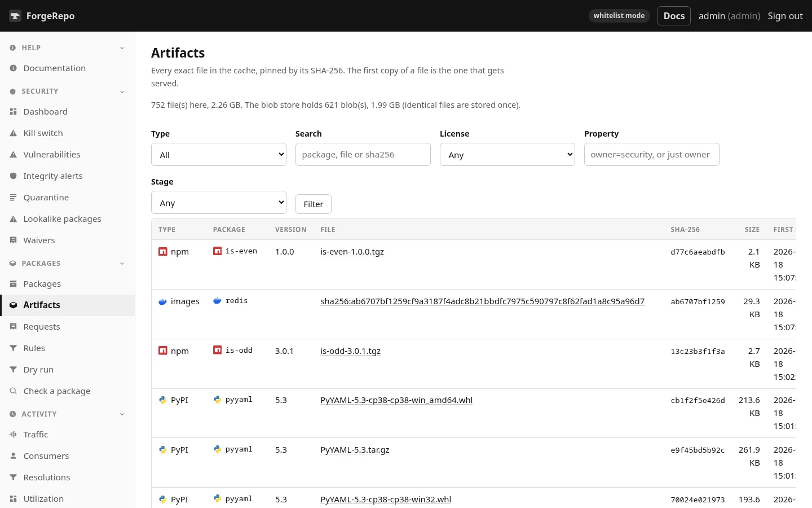Click the Rules funnel icon
Image resolution: width=812 pixels, height=508 pixels.
click(13, 348)
